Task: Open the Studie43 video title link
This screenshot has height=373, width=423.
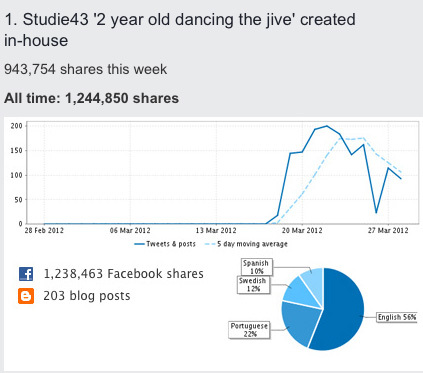Action: 180,30
